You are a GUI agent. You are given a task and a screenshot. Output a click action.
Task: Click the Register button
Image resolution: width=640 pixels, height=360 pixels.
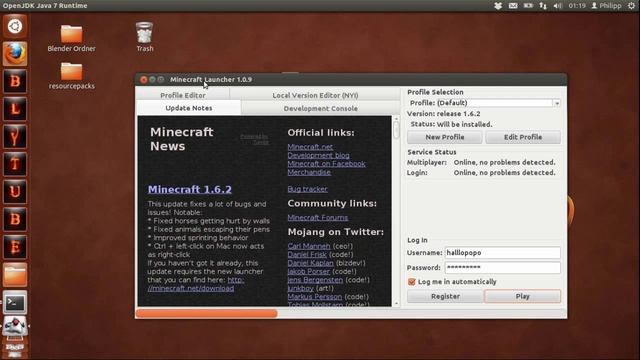445,296
